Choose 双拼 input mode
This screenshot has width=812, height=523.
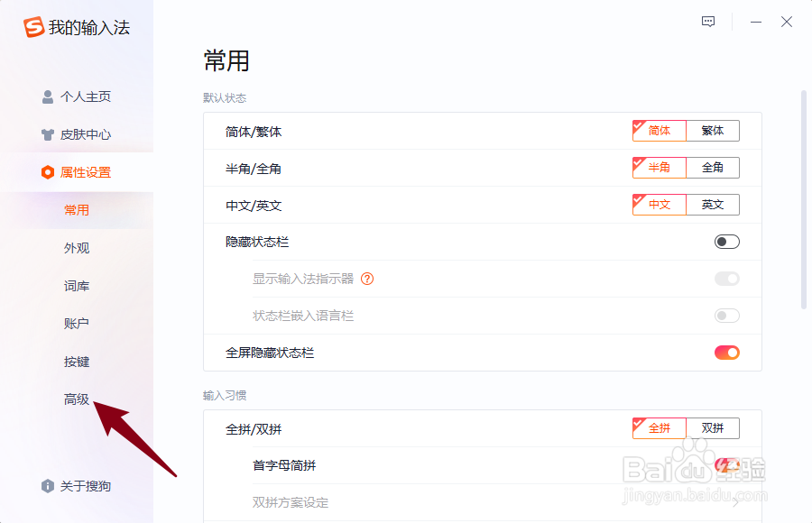713,428
